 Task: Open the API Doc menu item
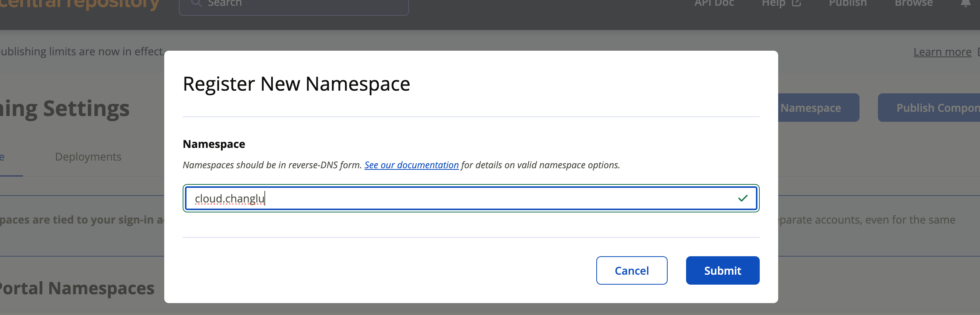tap(714, 3)
